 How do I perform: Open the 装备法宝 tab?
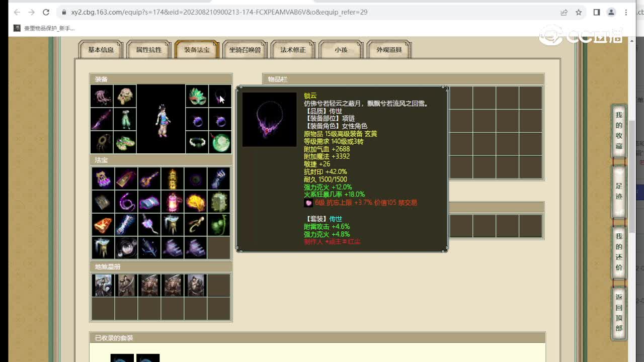pyautogui.click(x=197, y=50)
